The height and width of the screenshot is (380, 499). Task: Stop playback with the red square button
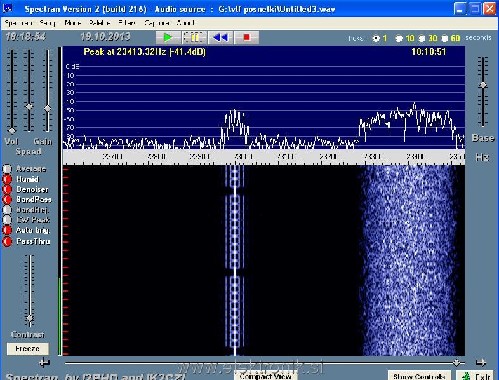(x=246, y=37)
